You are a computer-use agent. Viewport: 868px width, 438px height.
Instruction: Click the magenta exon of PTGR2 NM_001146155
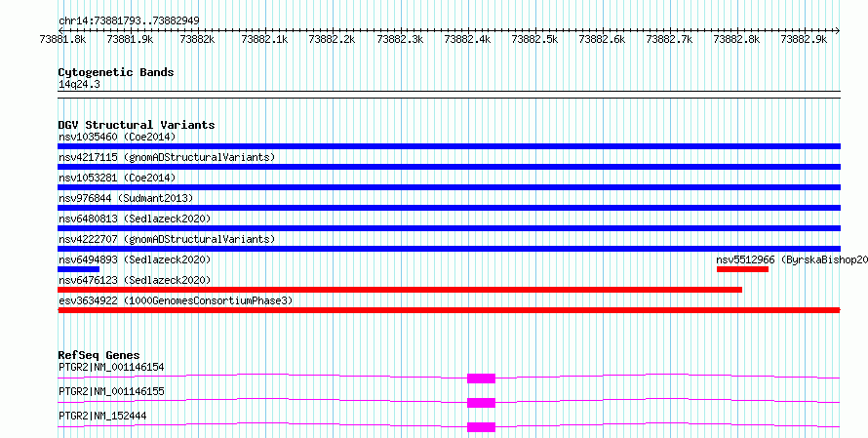click(481, 403)
